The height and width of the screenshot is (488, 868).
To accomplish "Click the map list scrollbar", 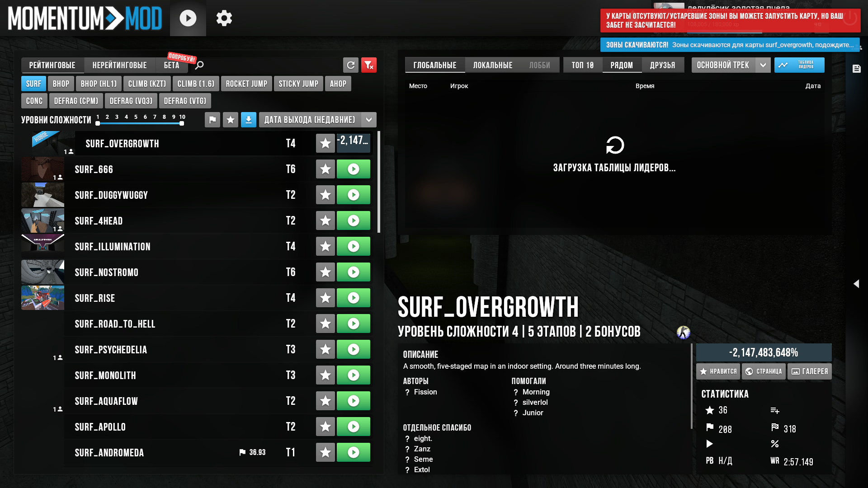I will point(379,182).
